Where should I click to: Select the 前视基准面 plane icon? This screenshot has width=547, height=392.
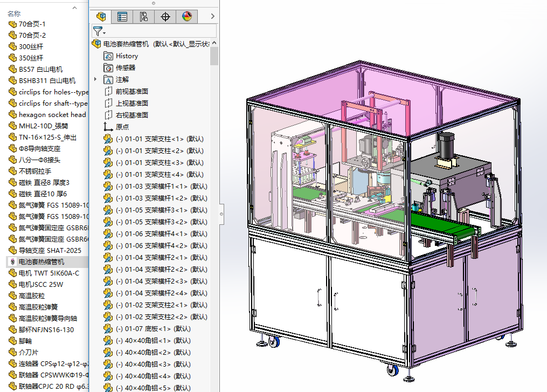coord(108,92)
